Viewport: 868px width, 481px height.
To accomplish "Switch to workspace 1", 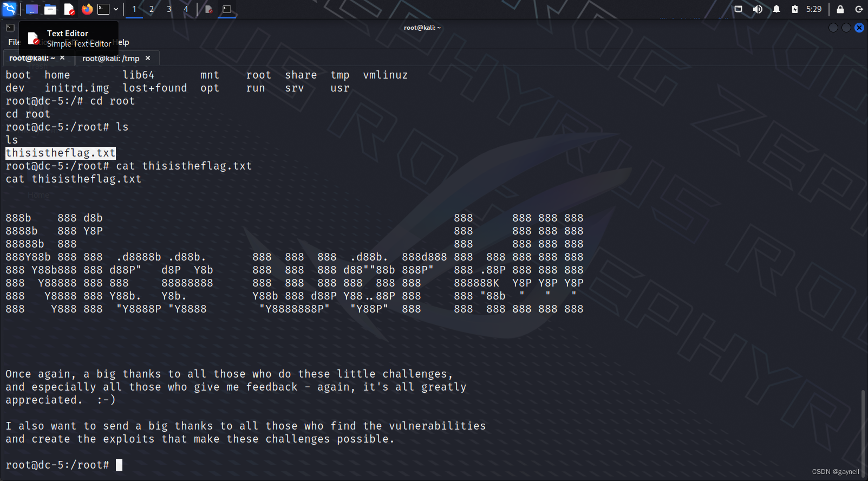I will tap(134, 9).
